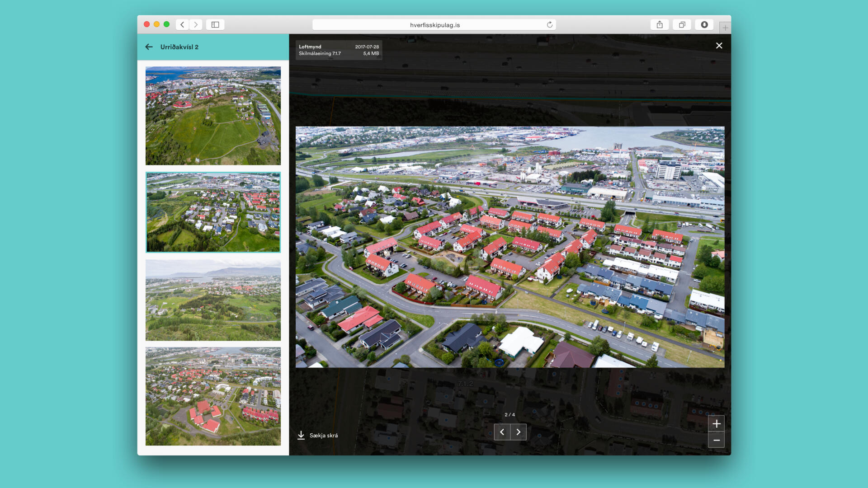The height and width of the screenshot is (488, 868).
Task: Navigate back in browser history
Action: [x=182, y=25]
